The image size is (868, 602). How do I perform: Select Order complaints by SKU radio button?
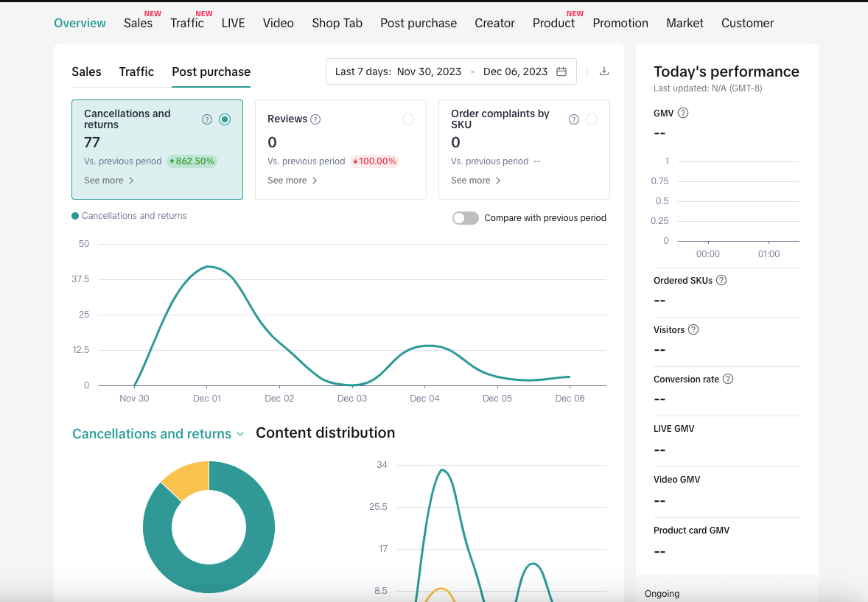pos(592,119)
